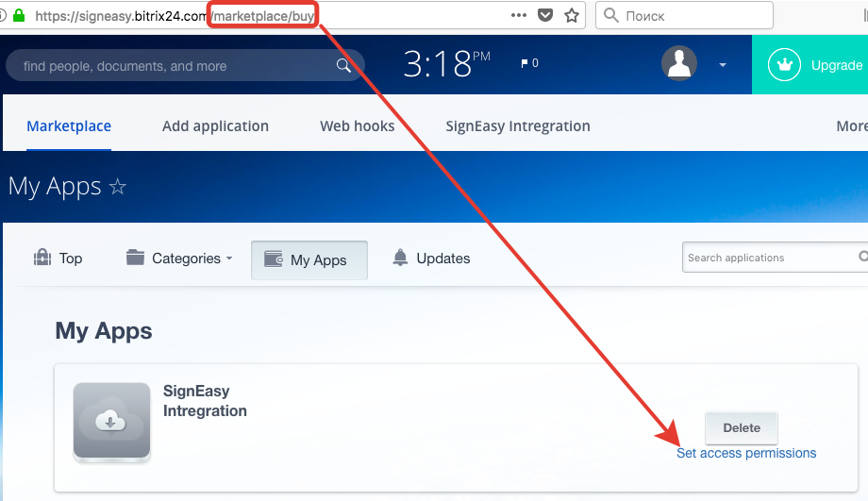Click the magnifier icon in Bitrix24 search
Viewport: 868px width, 501px height.
343,65
